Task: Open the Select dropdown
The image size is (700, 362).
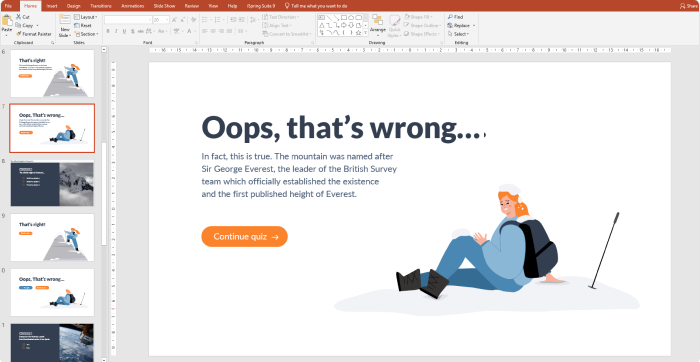Action: pyautogui.click(x=458, y=34)
